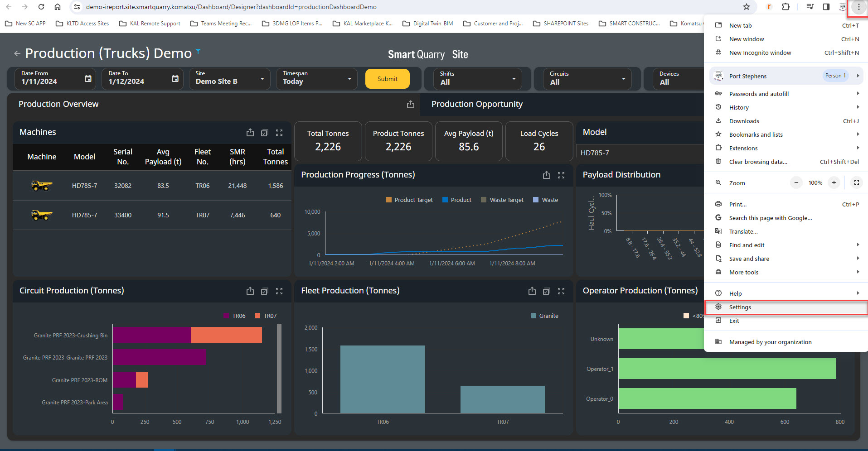Toggle multi-select mode in Circuit Production panel

(x=265, y=291)
